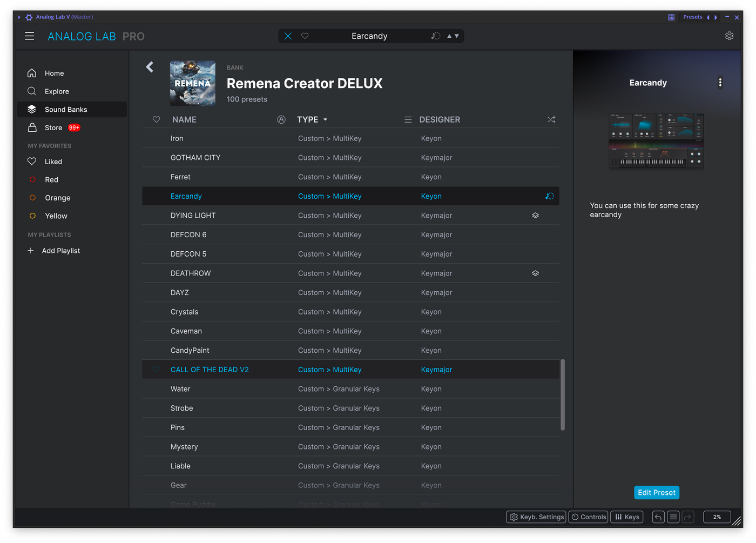Toggle the liked filter heart in column header

(157, 119)
